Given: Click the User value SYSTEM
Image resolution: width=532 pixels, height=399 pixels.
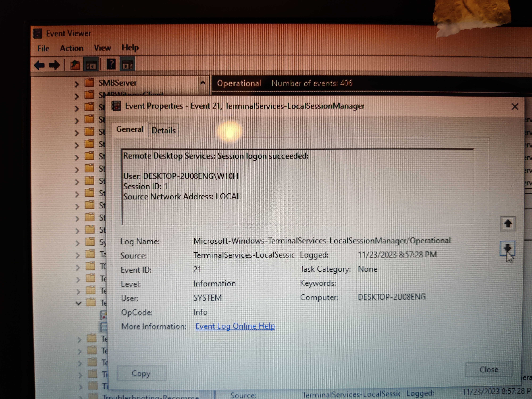Looking at the screenshot, I should point(208,298).
